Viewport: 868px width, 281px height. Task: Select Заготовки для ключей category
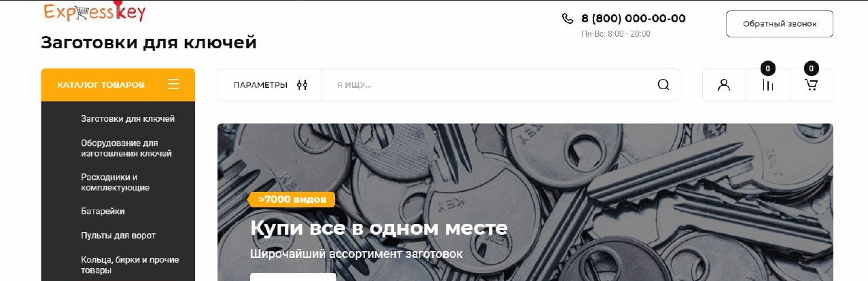(128, 118)
